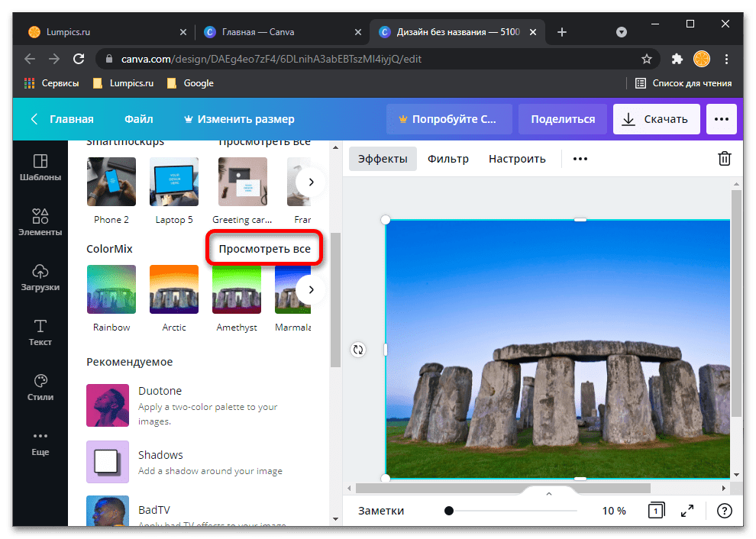The width and height of the screenshot is (756, 539).
Task: Open the help question mark button
Action: point(724,511)
